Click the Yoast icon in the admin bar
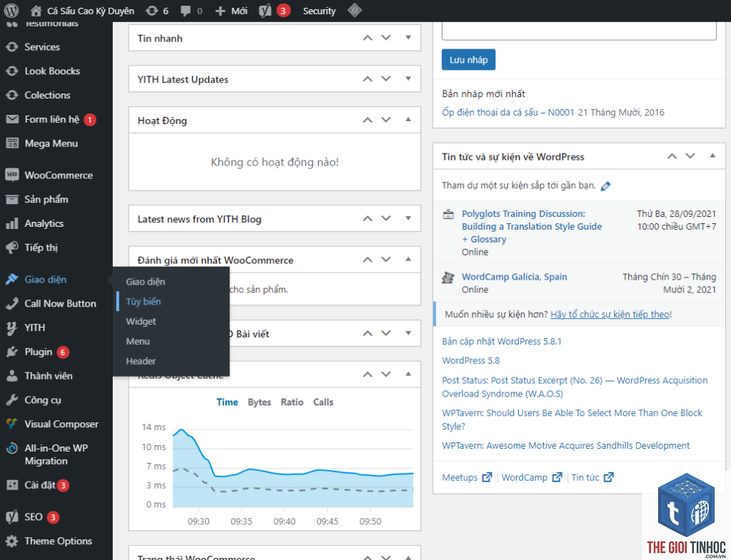Viewport: 731px width, 560px height. (266, 11)
